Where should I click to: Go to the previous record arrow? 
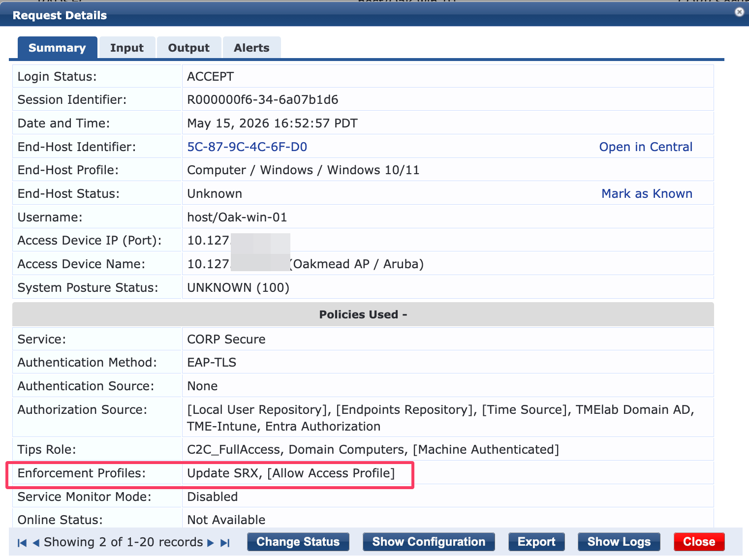click(x=36, y=543)
